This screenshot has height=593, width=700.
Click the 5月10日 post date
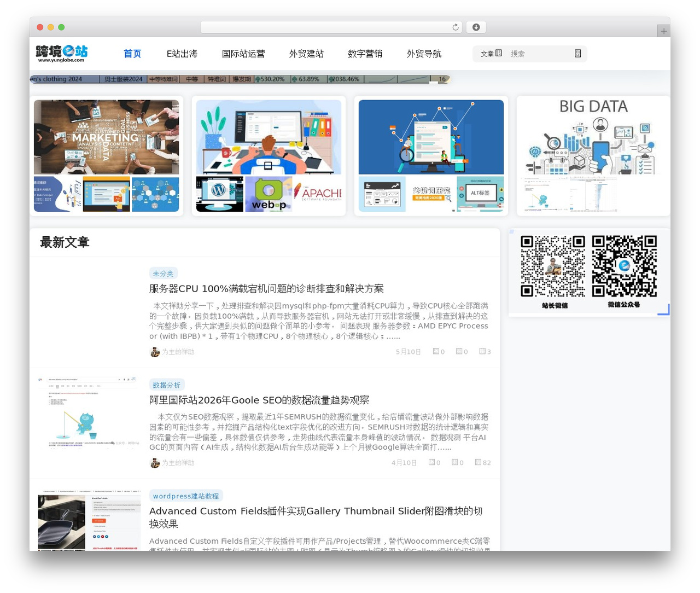(409, 352)
